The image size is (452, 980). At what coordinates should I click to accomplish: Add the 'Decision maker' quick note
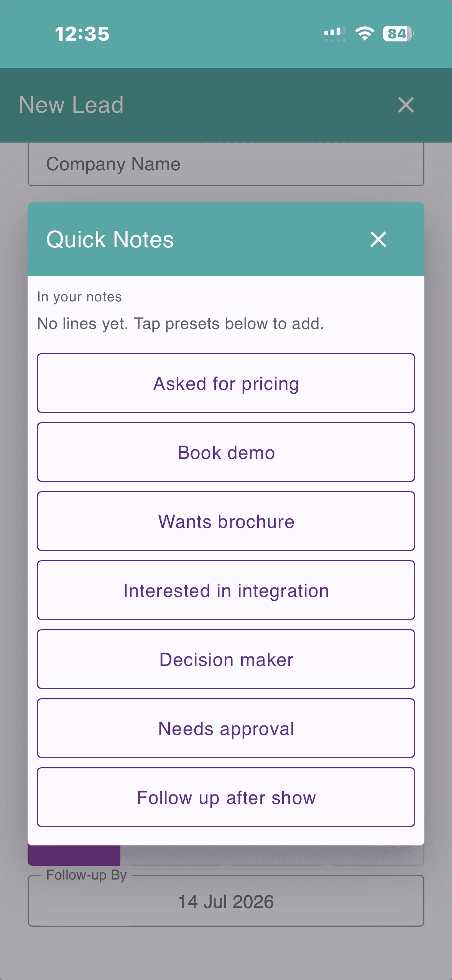tap(226, 659)
